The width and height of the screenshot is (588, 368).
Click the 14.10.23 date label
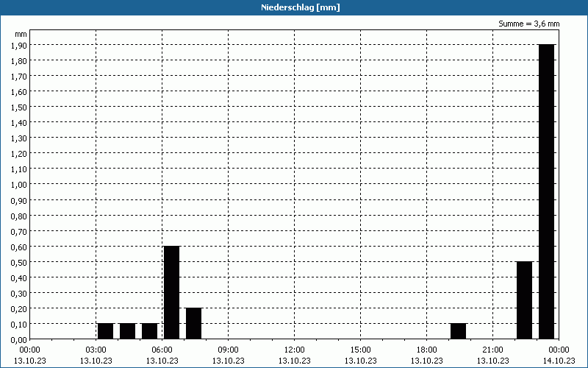pos(559,361)
